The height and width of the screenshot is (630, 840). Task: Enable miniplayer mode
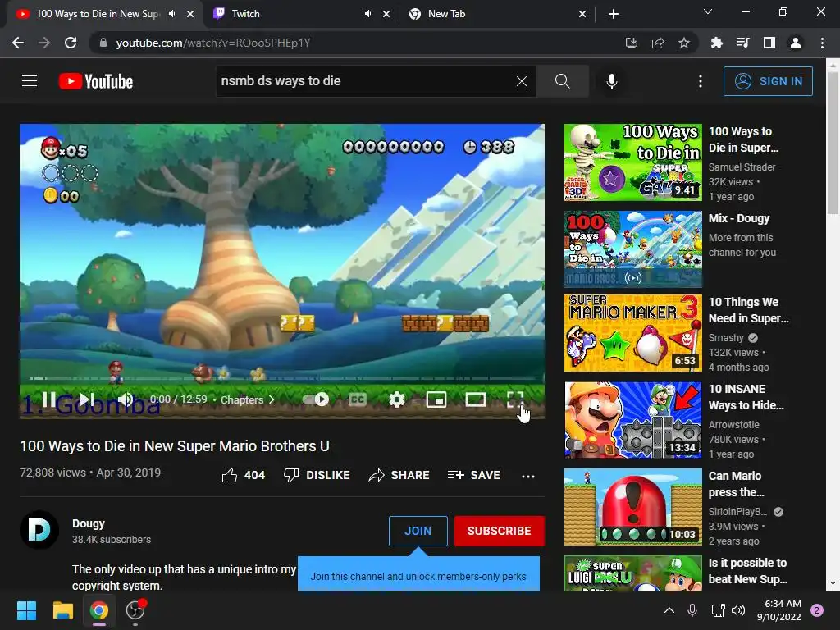[x=436, y=399]
